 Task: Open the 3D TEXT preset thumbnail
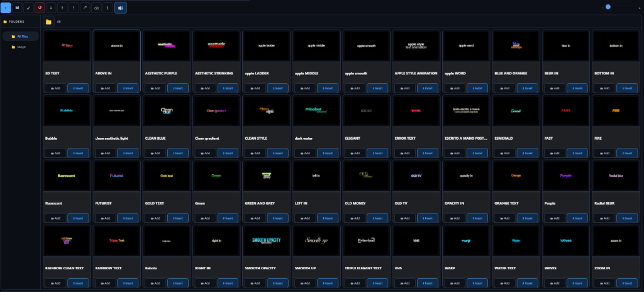coord(67,46)
